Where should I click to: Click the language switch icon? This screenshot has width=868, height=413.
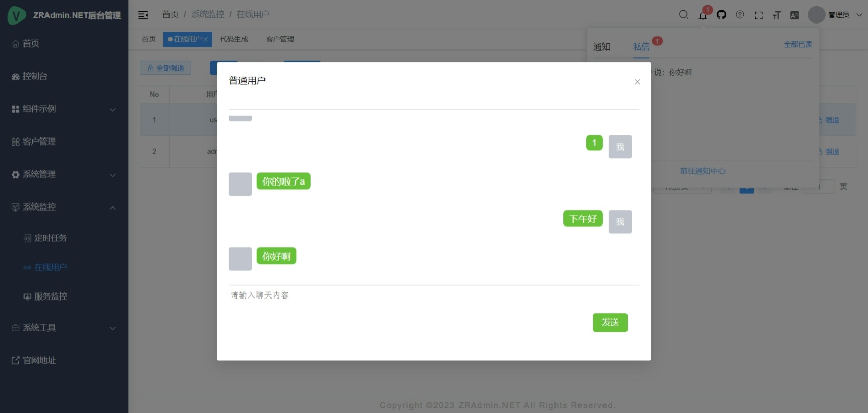794,15
